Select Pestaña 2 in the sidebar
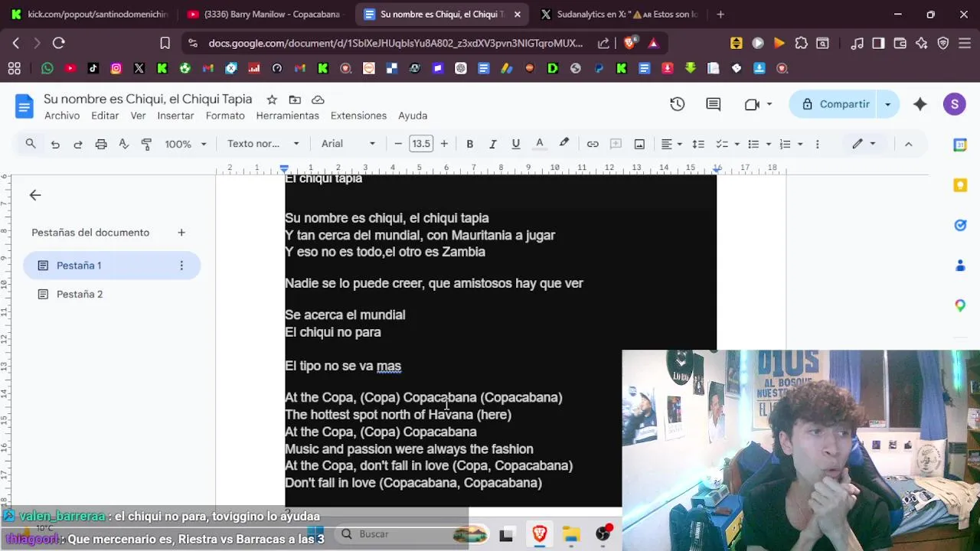Viewport: 980px width, 551px height. pyautogui.click(x=112, y=294)
